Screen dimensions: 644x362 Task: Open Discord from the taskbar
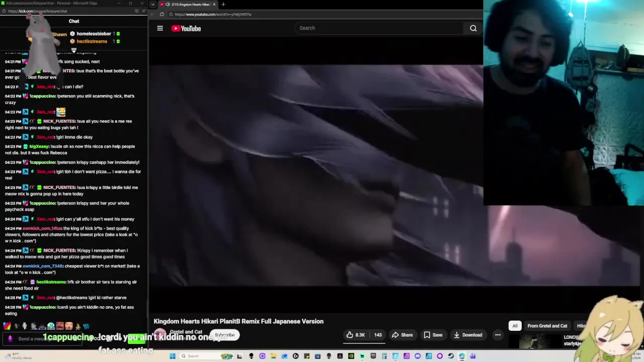[418, 356]
